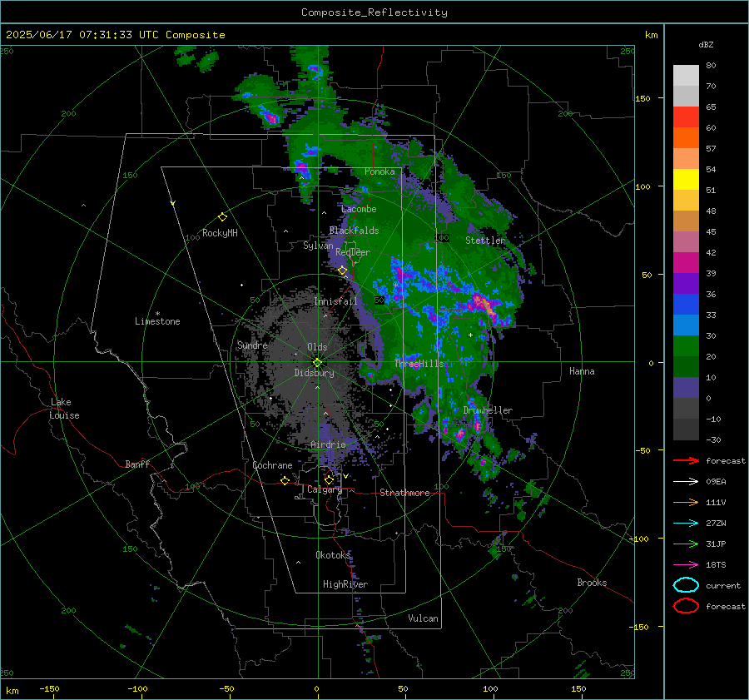
Task: Click the yellow diamond marker near RockyMH
Action: (x=222, y=217)
